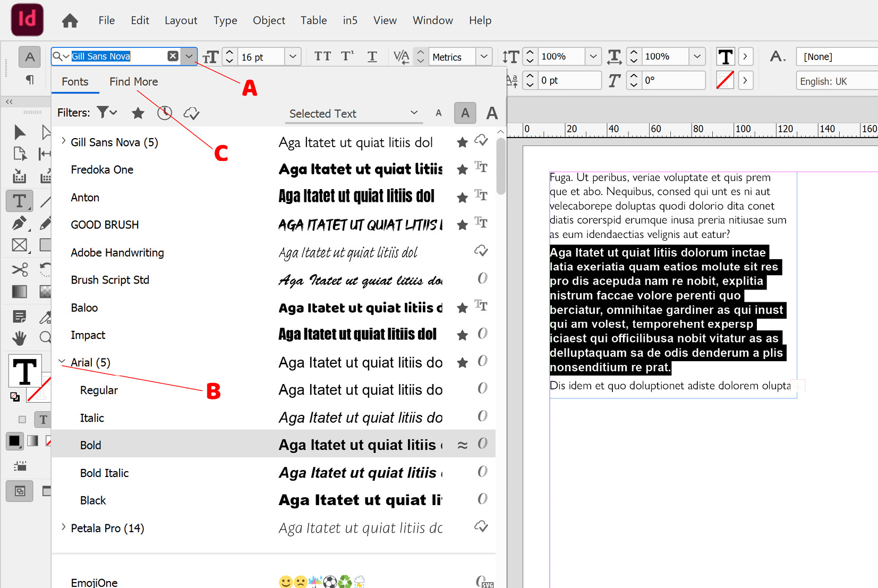
Task: Activate Adobe Handwriting cloud icon
Action: (481, 251)
